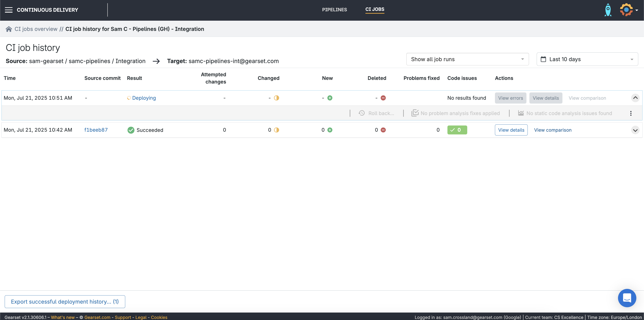This screenshot has height=320, width=644.
Task: Click Export successful deployment history button
Action: 65,302
